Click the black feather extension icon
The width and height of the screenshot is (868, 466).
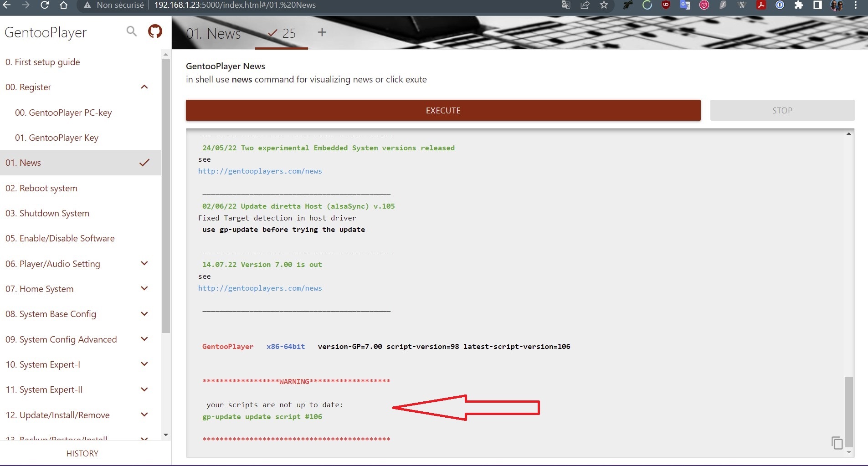(x=628, y=5)
